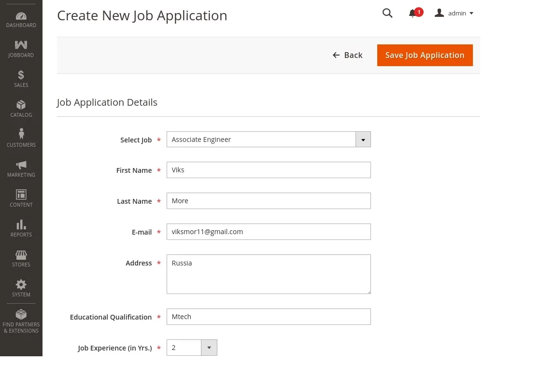Select the Customers sidebar icon
The image size is (541, 392).
coord(21,138)
